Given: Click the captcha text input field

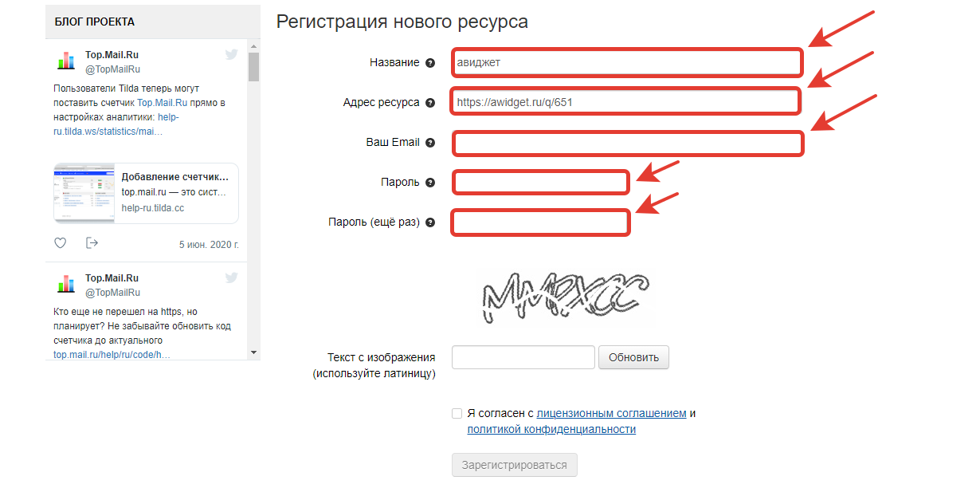Looking at the screenshot, I should click(x=523, y=357).
